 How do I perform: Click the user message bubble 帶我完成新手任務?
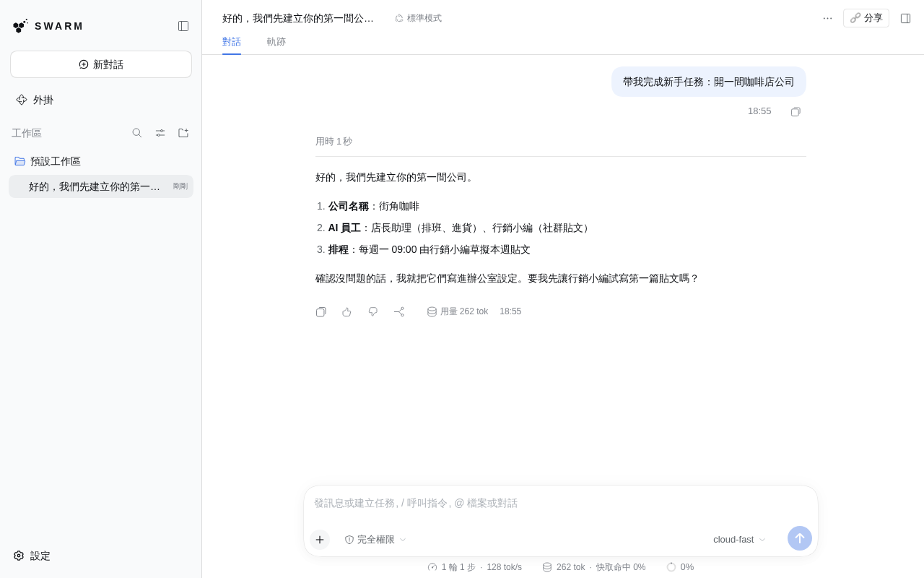coord(709,82)
